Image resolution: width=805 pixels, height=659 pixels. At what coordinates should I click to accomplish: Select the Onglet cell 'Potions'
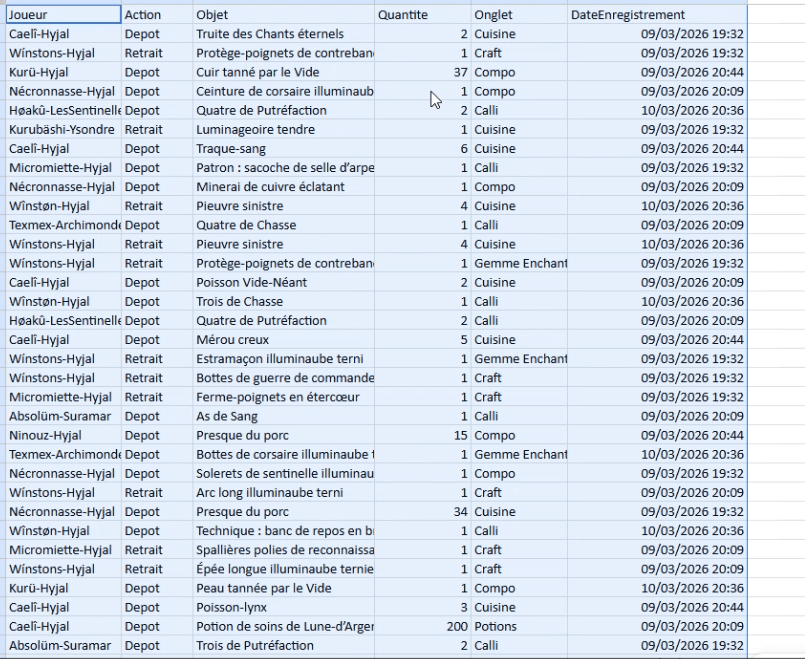coord(520,626)
